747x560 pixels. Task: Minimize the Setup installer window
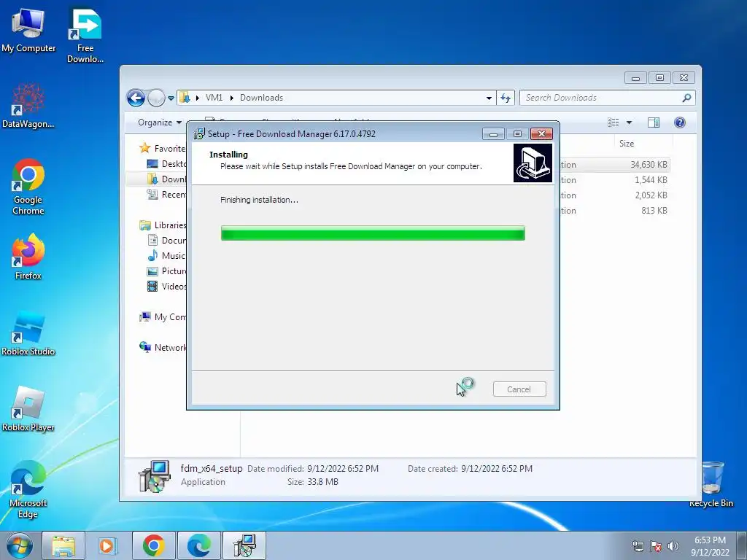[x=493, y=134]
